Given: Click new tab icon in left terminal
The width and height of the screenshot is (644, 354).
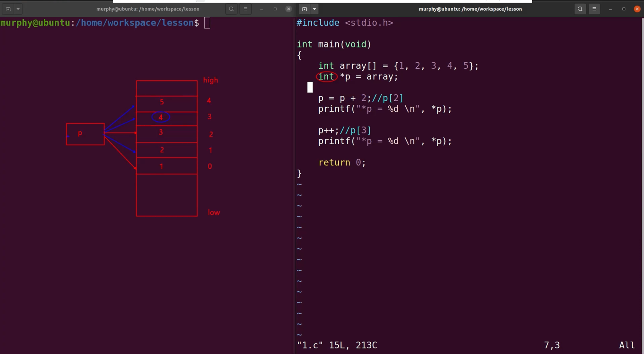Looking at the screenshot, I should pos(8,9).
